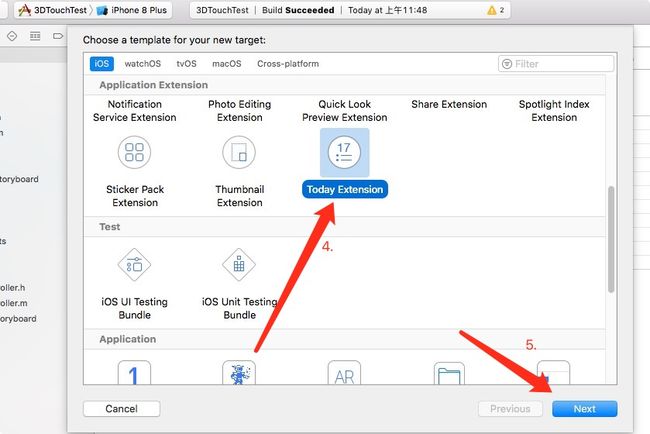Click the Build Succeeded status text

pyautogui.click(x=298, y=10)
